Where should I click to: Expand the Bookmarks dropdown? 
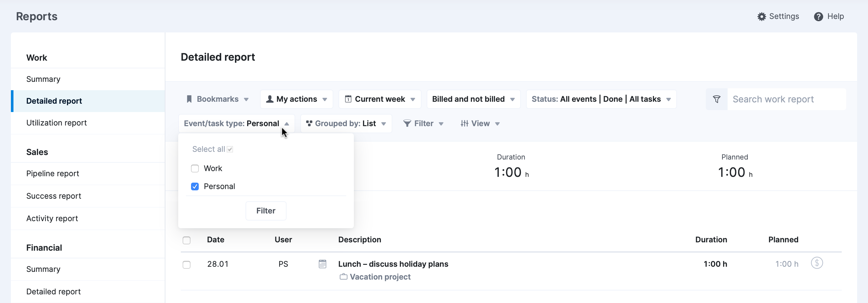point(217,99)
